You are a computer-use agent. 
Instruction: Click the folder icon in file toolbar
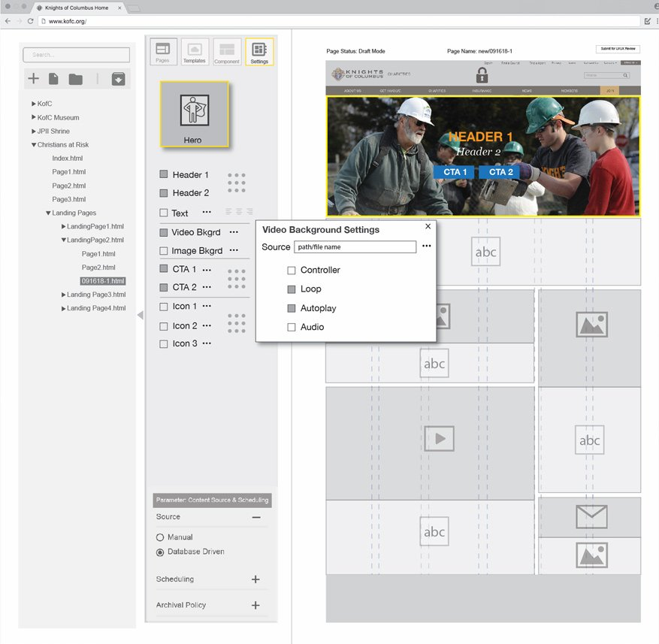coord(76,79)
